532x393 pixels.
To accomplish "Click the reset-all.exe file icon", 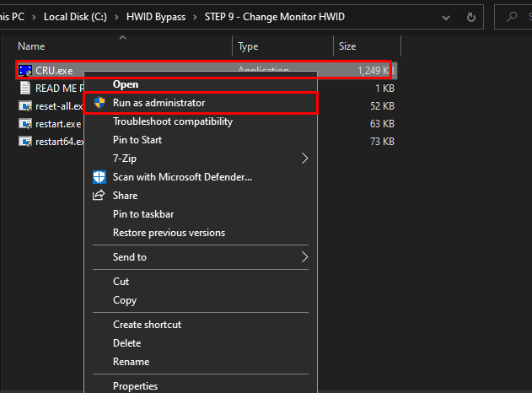I will click(x=25, y=106).
